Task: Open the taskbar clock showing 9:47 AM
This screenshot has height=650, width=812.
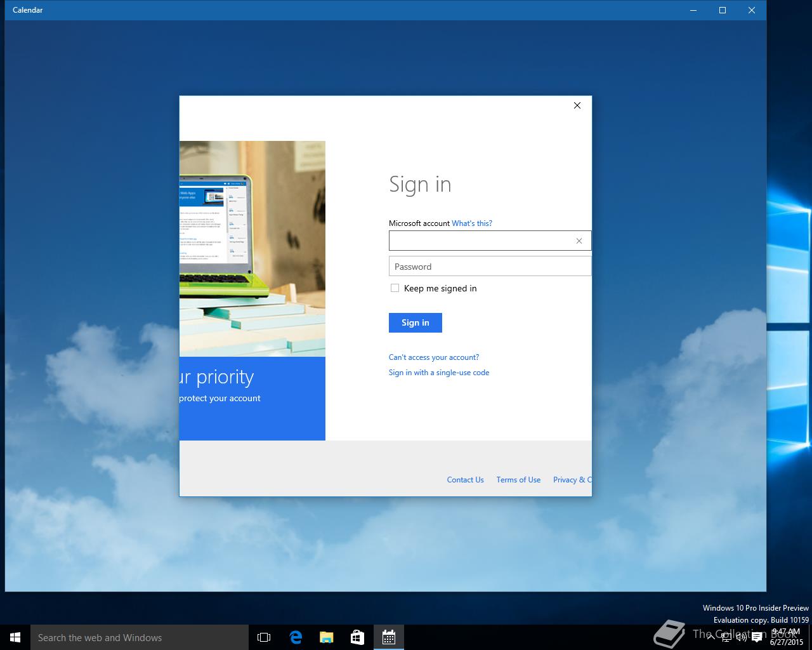Action: pyautogui.click(x=786, y=637)
